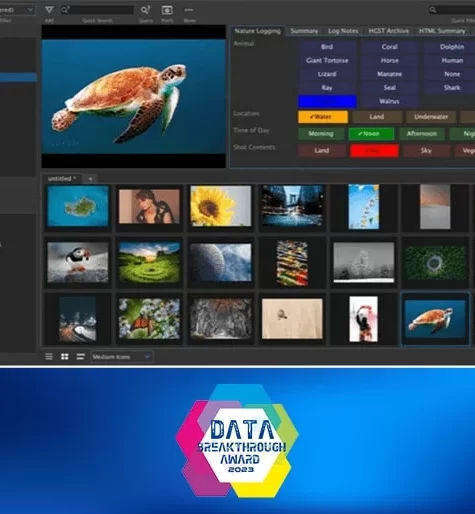Select the sea turtle thumbnail in grid

pos(435,319)
